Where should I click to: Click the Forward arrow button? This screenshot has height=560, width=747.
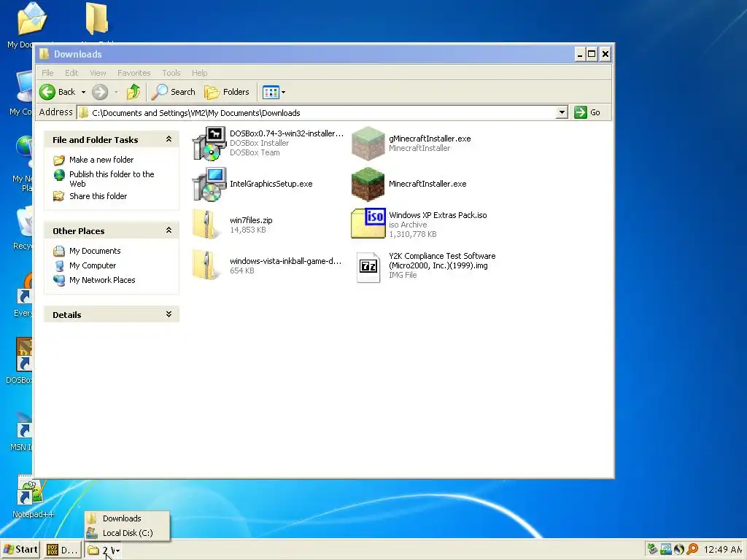100,92
